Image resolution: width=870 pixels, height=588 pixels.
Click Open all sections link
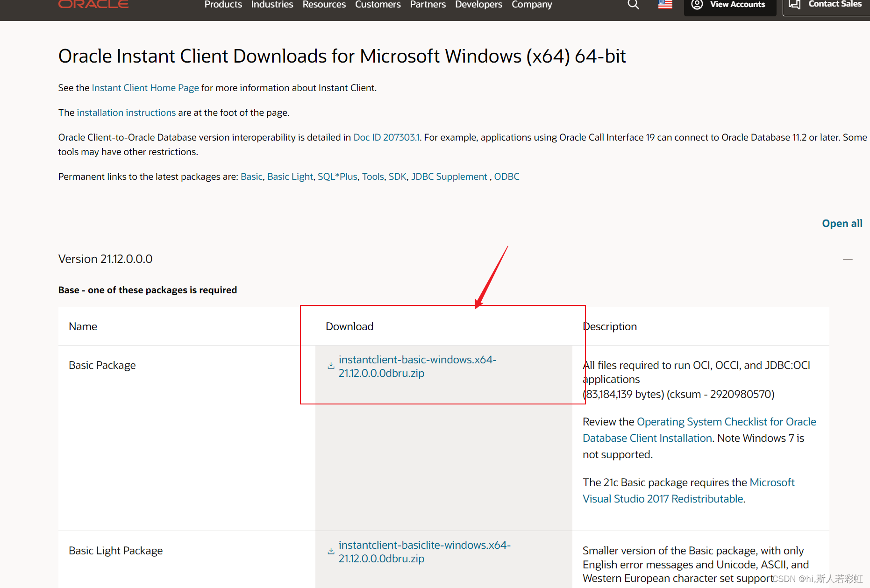842,223
